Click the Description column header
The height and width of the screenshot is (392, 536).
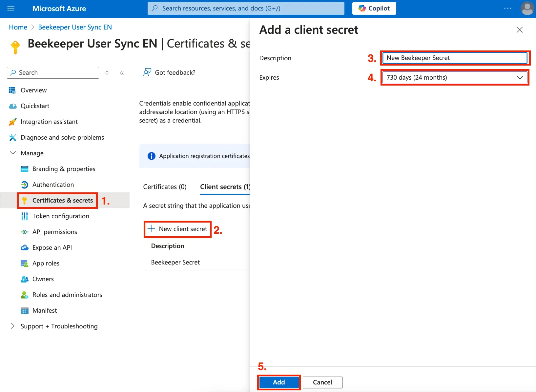168,246
